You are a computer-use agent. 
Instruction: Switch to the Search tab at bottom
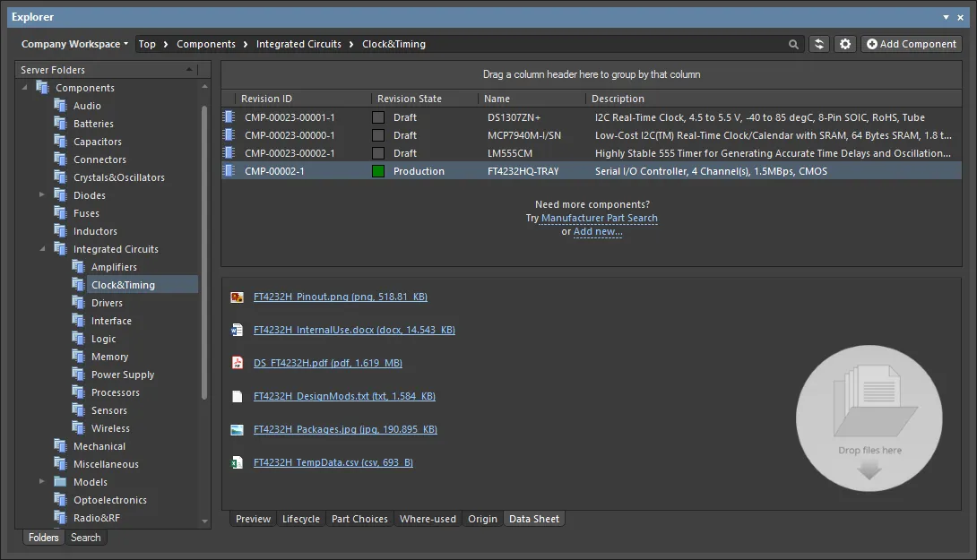click(x=85, y=538)
